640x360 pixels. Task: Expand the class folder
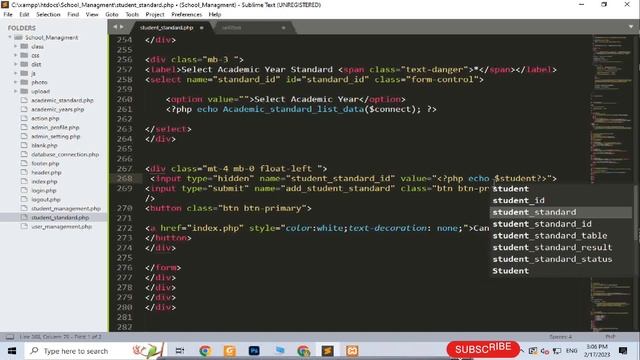[16, 46]
